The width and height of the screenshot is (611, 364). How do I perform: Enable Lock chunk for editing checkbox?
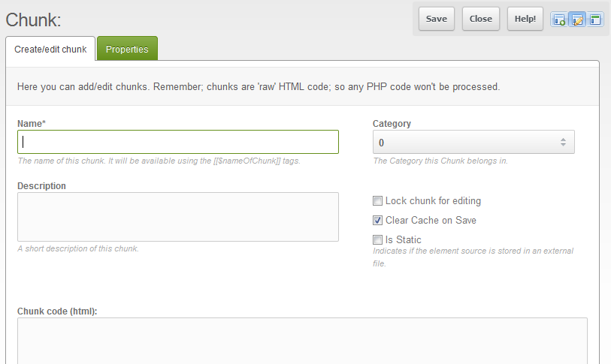coord(377,201)
